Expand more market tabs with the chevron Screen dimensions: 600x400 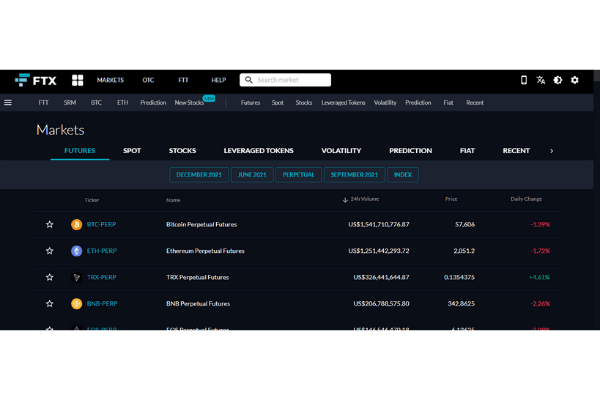point(552,151)
